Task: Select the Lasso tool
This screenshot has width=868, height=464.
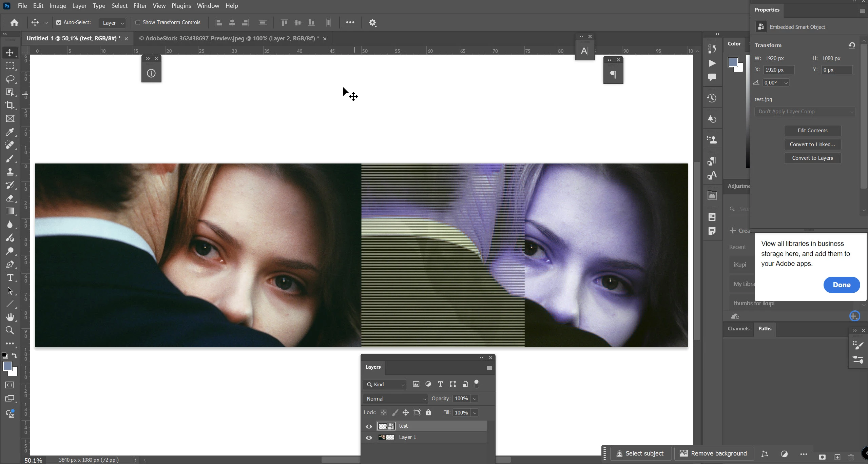Action: [x=10, y=79]
